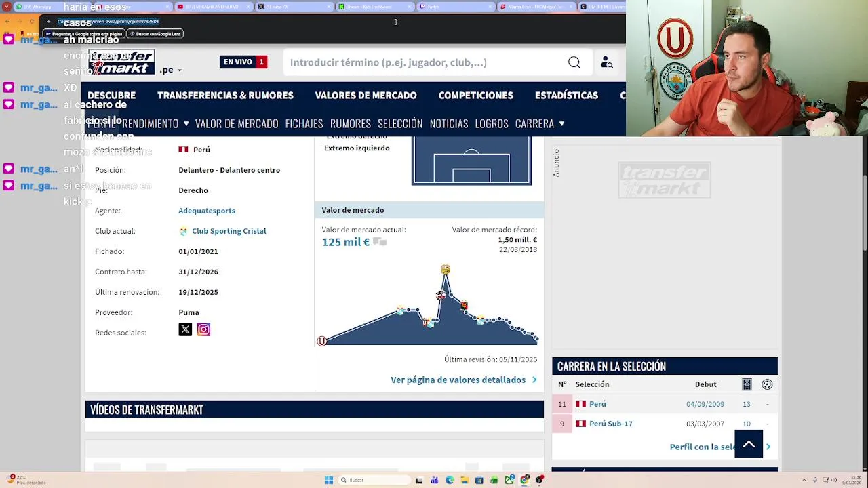Switch to the X browser tab

coord(293,7)
